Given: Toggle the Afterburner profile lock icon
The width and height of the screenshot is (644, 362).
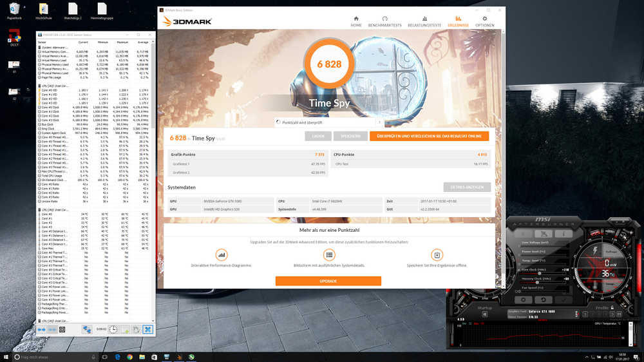Looking at the screenshot, I should (614, 308).
